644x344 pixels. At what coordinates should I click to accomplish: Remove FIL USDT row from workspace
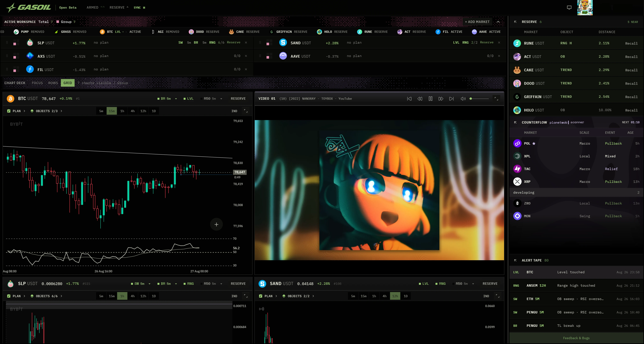coord(246,69)
